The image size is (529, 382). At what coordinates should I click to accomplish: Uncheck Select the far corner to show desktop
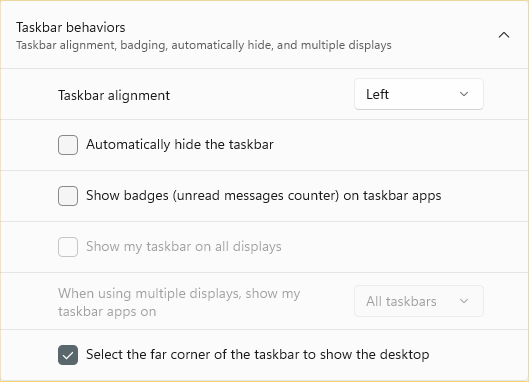68,355
